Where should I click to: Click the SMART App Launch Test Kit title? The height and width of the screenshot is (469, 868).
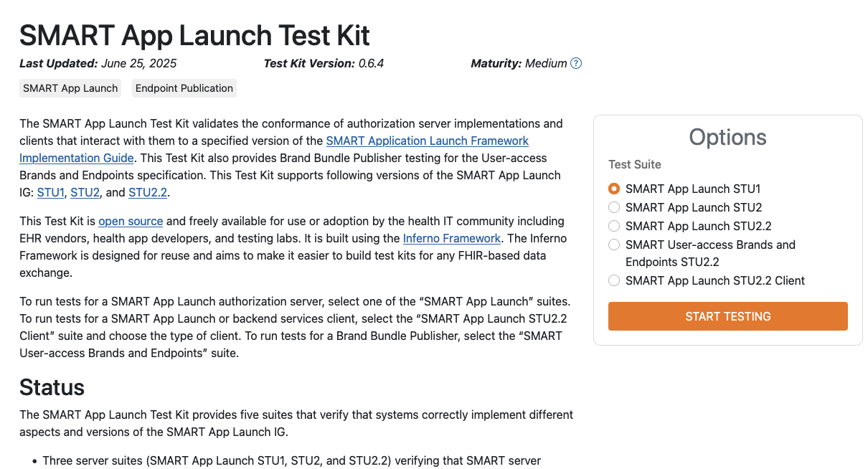pos(194,35)
